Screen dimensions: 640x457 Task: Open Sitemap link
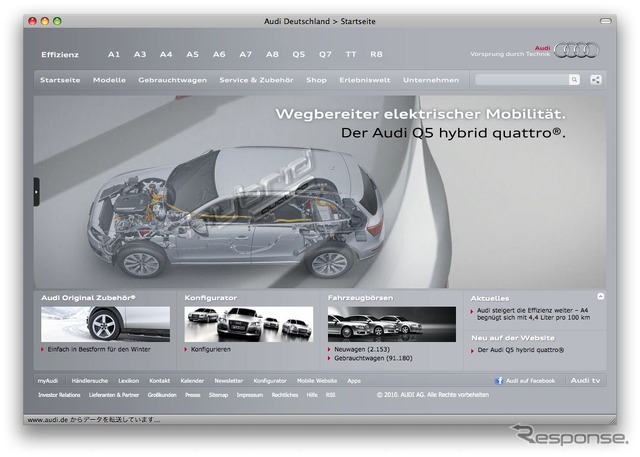pos(218,395)
